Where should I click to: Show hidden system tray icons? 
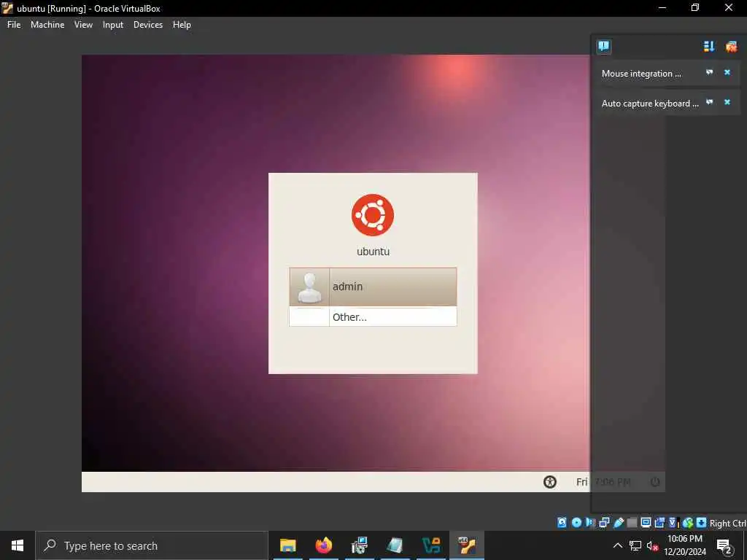click(617, 545)
